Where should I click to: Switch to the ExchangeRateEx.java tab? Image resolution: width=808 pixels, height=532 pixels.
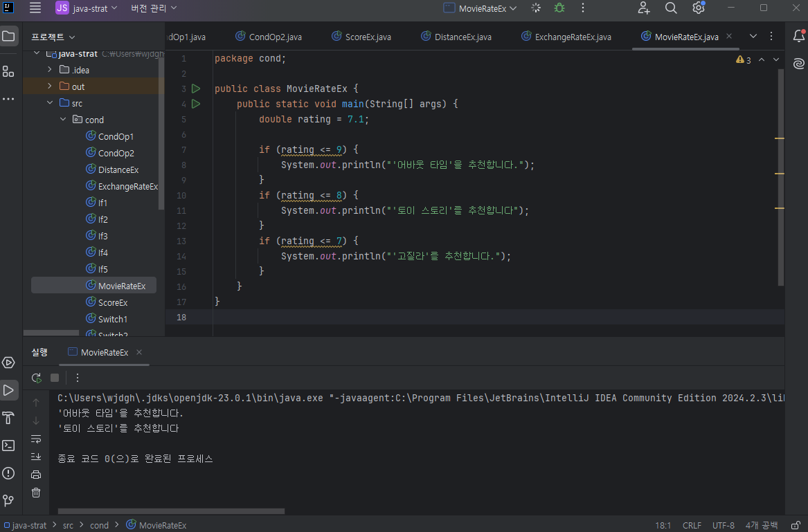[x=573, y=37]
